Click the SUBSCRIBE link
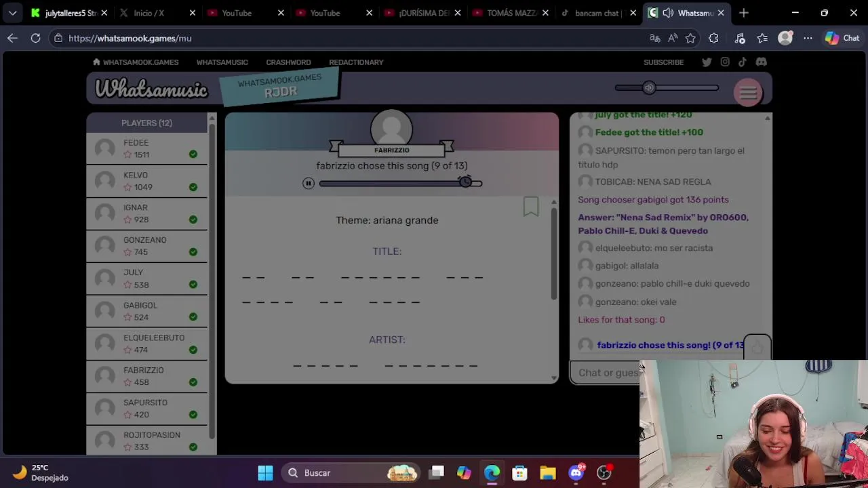 click(663, 62)
